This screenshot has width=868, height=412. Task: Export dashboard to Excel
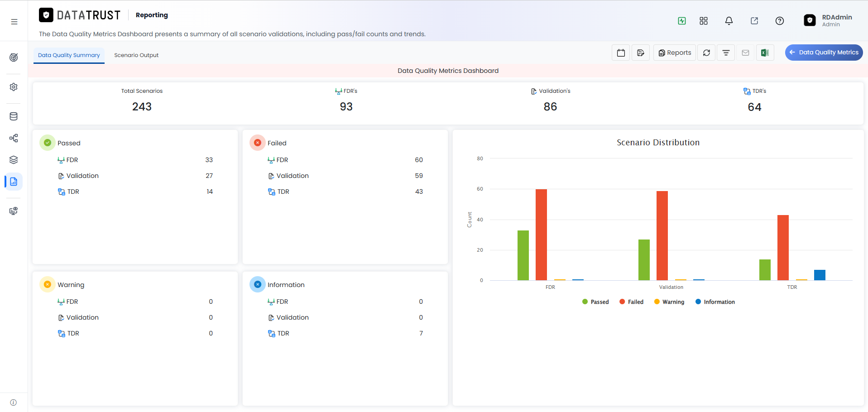[765, 53]
